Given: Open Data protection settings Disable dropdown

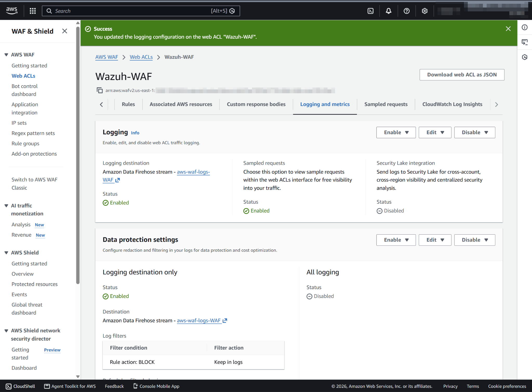Looking at the screenshot, I should [475, 240].
